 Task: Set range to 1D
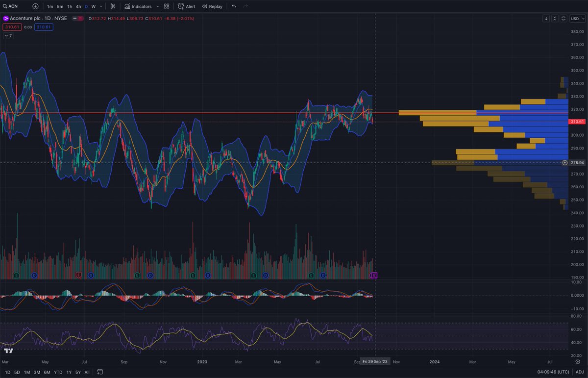point(7,372)
